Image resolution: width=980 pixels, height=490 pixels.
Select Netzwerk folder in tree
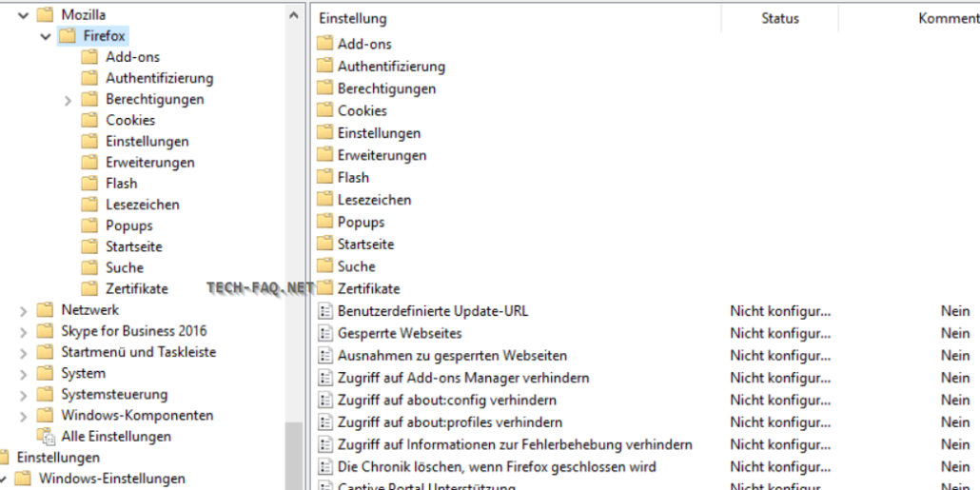(90, 310)
